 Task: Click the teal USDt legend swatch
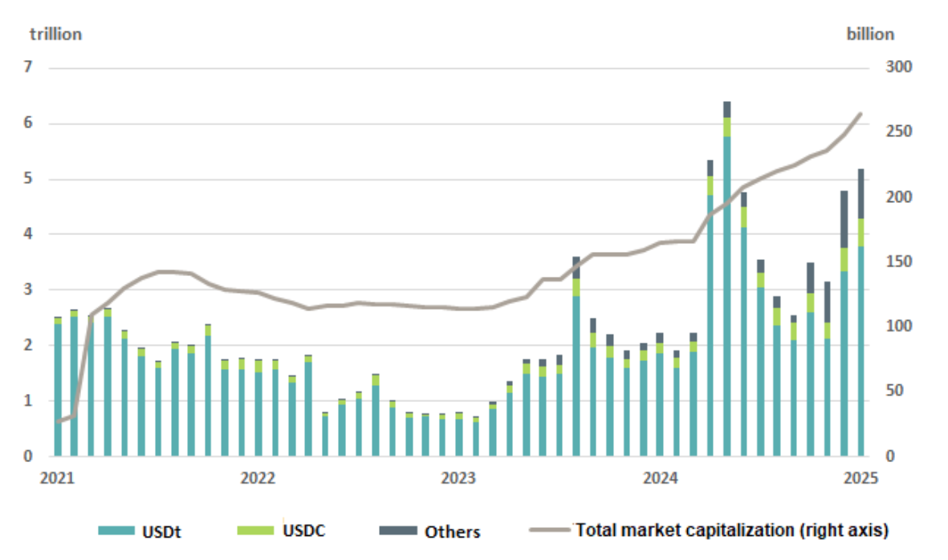click(117, 530)
